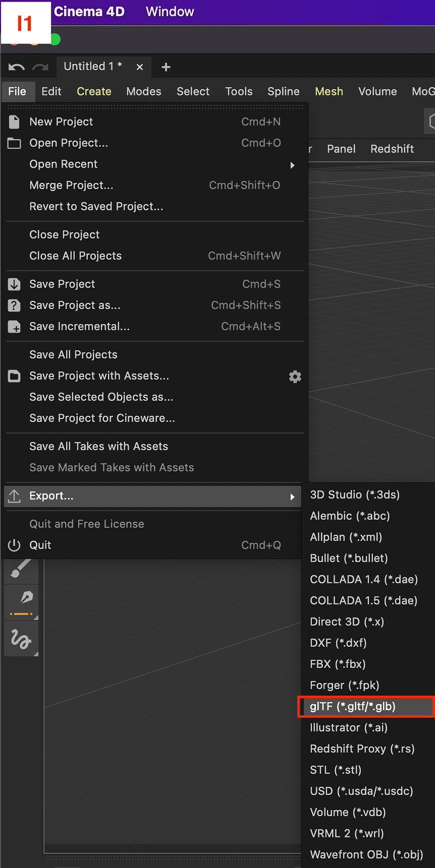Select the paint brush tool icon
Viewport: 435px width, 868px height.
[21, 569]
